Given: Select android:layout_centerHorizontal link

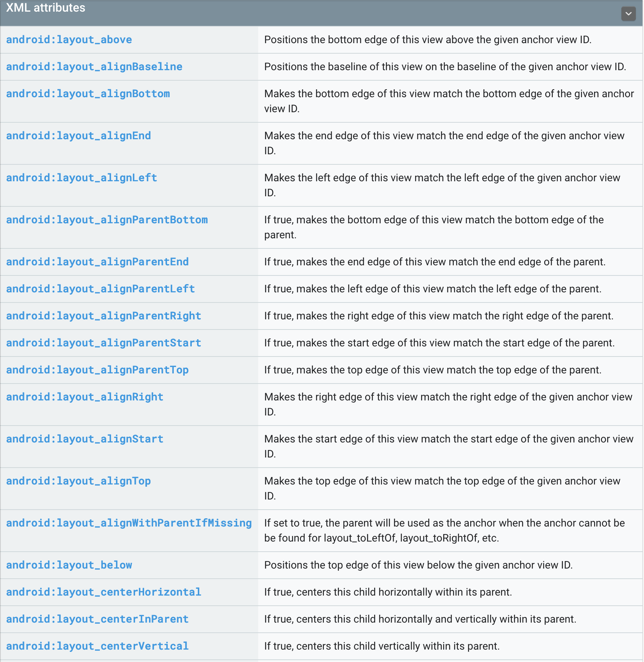Looking at the screenshot, I should click(104, 592).
